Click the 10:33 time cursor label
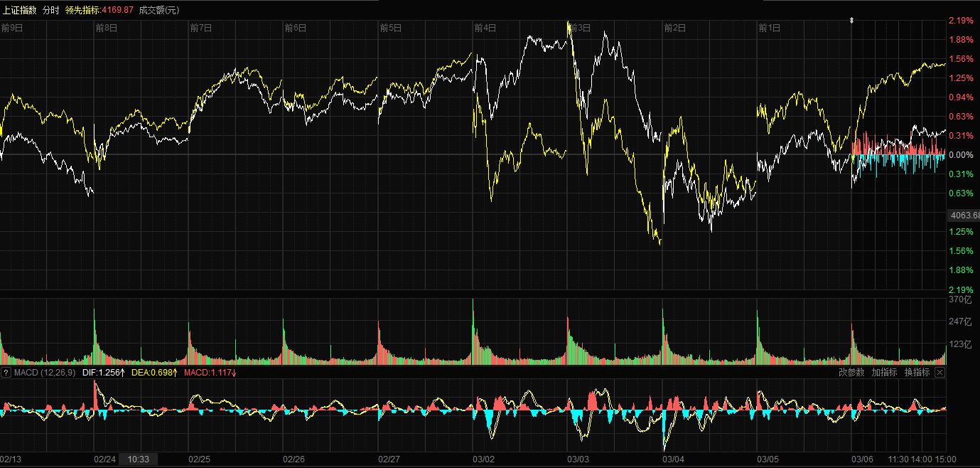980x468 pixels. click(x=138, y=459)
